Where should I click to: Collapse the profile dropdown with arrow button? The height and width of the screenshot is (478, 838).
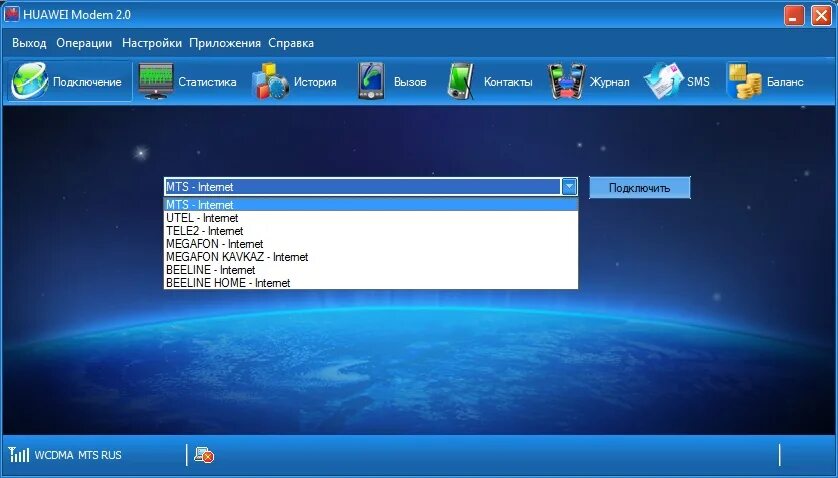click(569, 187)
